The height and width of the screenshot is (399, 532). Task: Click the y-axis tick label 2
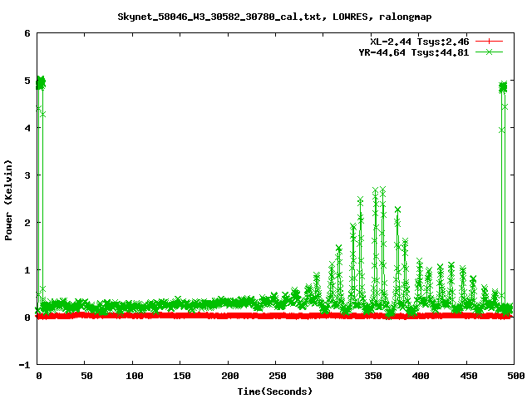(x=27, y=223)
